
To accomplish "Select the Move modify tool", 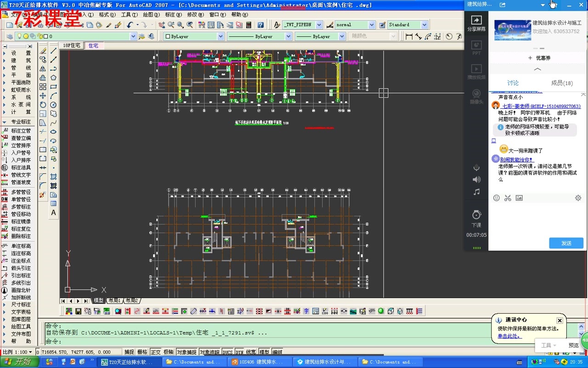I will [43, 96].
